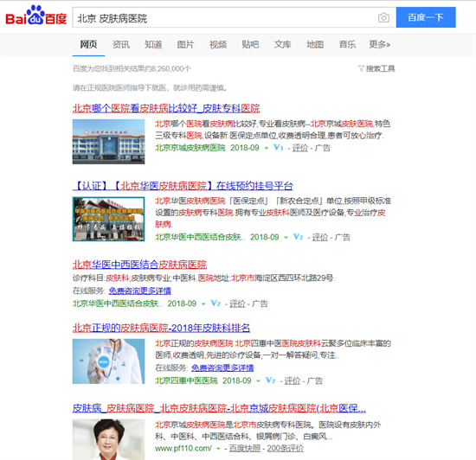Image resolution: width=476 pixels, height=460 pixels.
Task: Click the V1 credibility badge
Action: tap(279, 148)
